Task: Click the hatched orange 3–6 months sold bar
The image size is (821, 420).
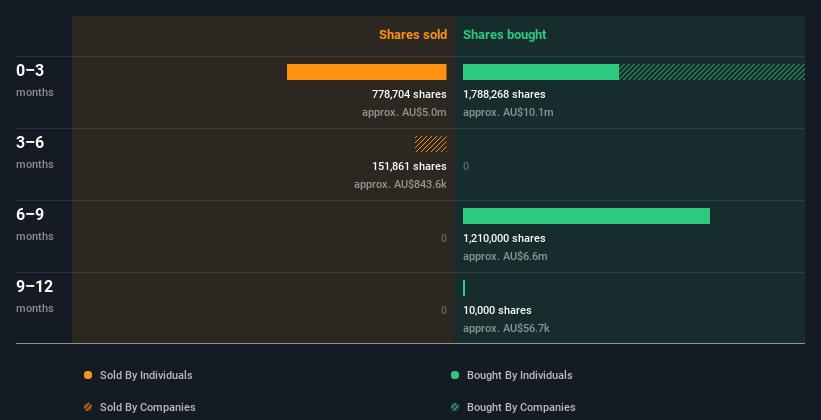Action: click(x=431, y=144)
